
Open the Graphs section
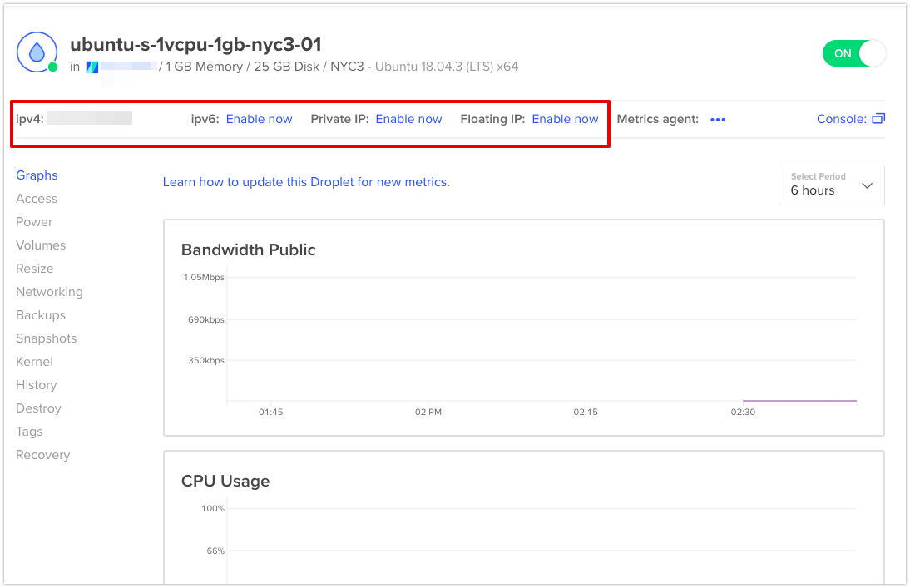coord(37,175)
